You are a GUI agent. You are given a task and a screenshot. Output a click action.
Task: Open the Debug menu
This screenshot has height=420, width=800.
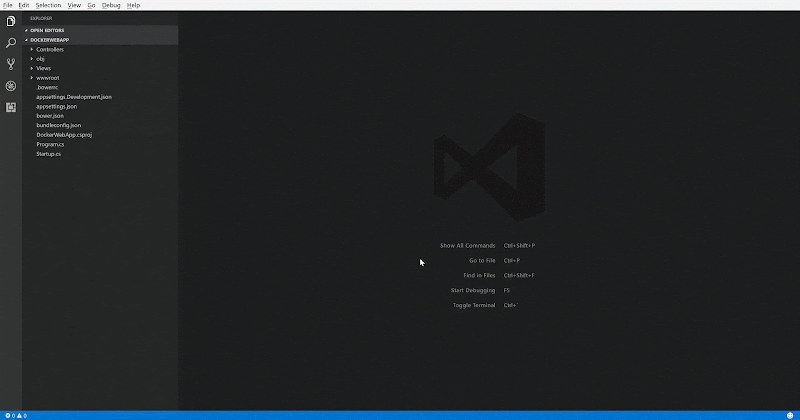click(x=111, y=5)
